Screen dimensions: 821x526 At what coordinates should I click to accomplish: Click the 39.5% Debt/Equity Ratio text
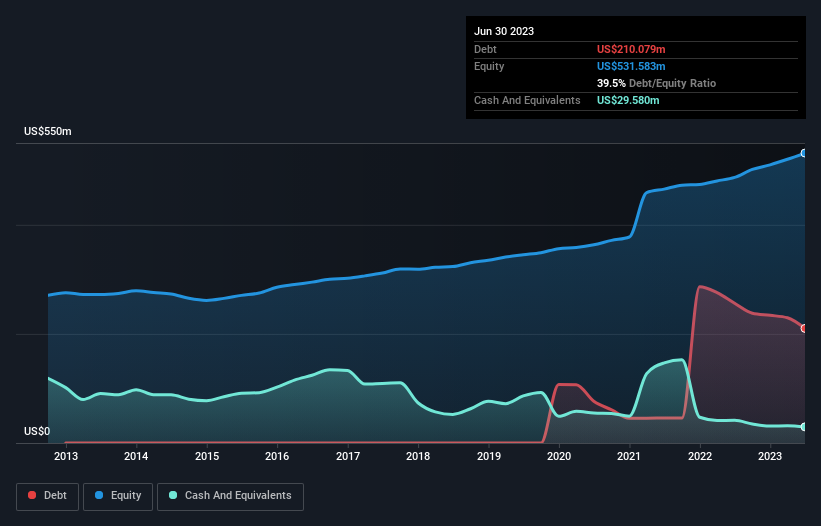(x=656, y=83)
